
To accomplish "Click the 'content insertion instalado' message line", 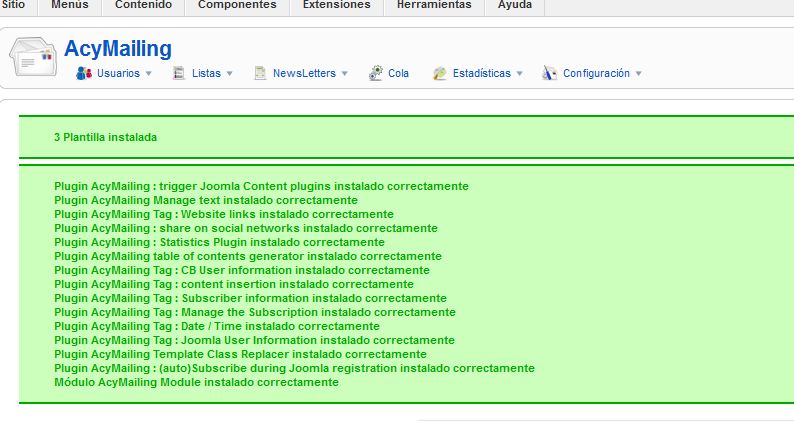I will [x=234, y=284].
